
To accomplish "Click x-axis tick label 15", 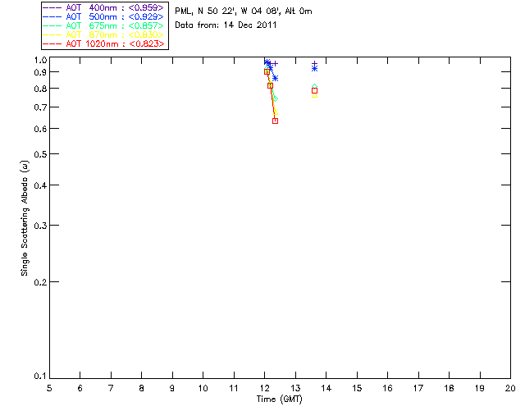I will click(x=357, y=388).
